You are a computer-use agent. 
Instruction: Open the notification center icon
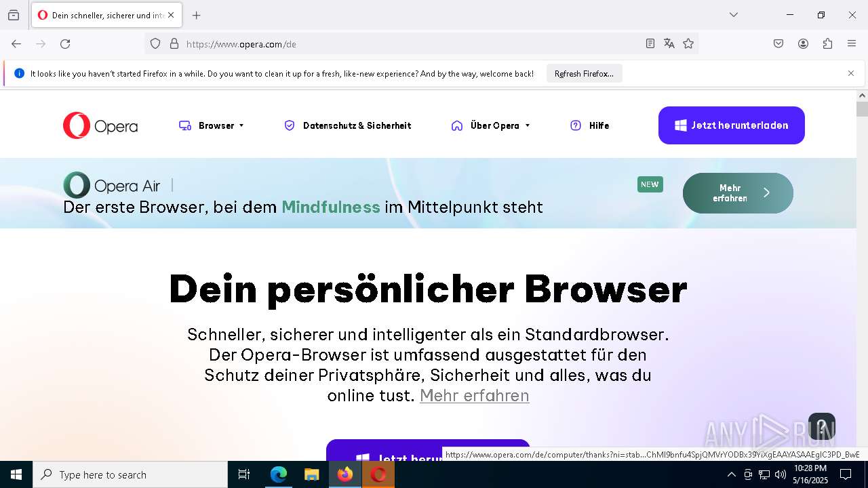tap(846, 474)
